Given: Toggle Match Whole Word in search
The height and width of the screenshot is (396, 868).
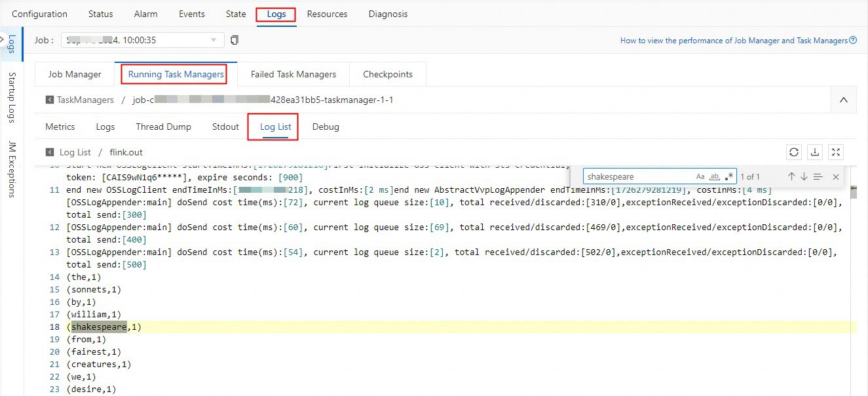Looking at the screenshot, I should [715, 176].
